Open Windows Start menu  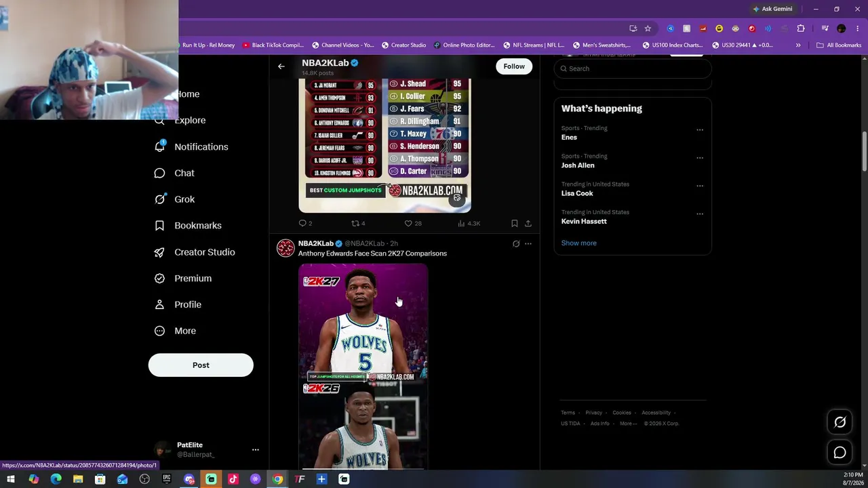pyautogui.click(x=11, y=479)
